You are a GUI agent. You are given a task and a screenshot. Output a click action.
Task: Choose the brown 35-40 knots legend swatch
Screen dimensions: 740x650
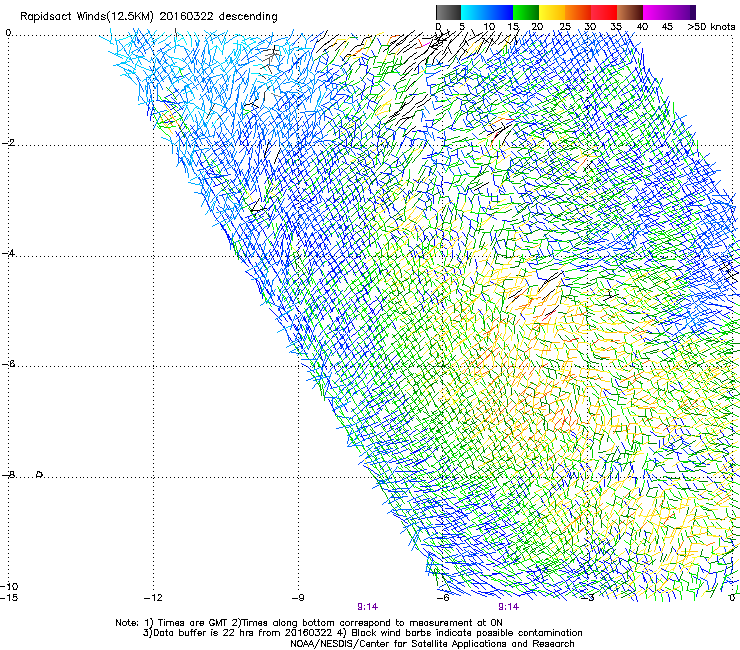tap(630, 12)
